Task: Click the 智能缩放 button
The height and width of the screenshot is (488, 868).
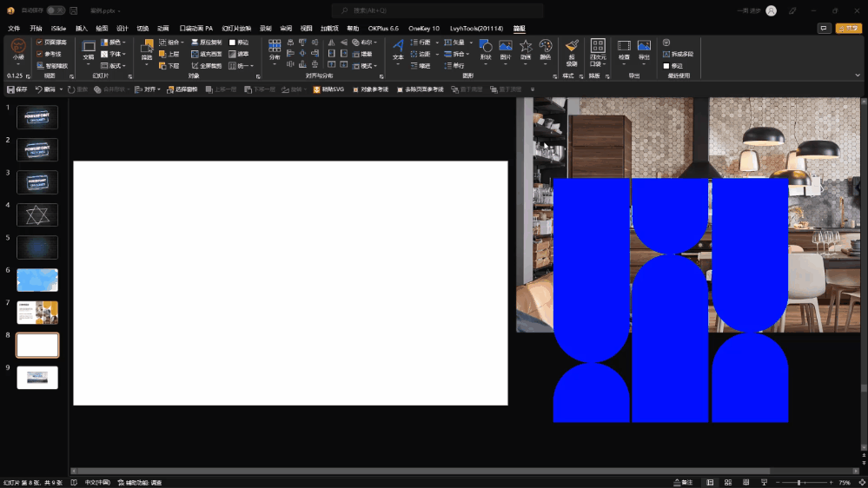Action: click(52, 65)
